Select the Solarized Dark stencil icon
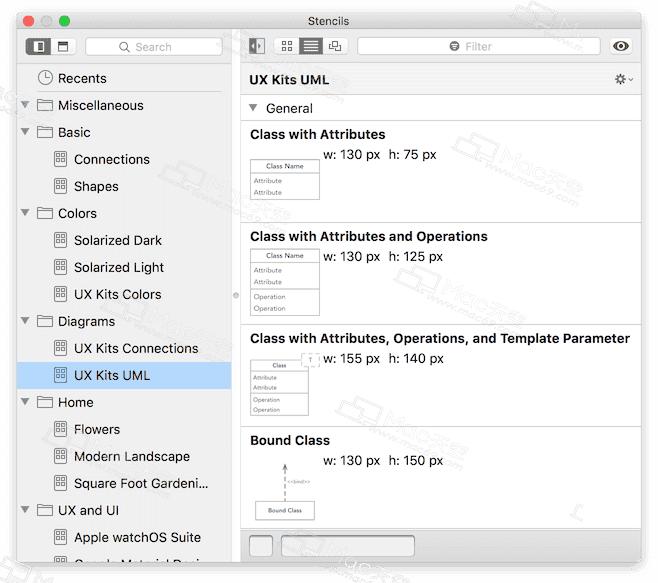This screenshot has height=583, width=658. pos(60,240)
